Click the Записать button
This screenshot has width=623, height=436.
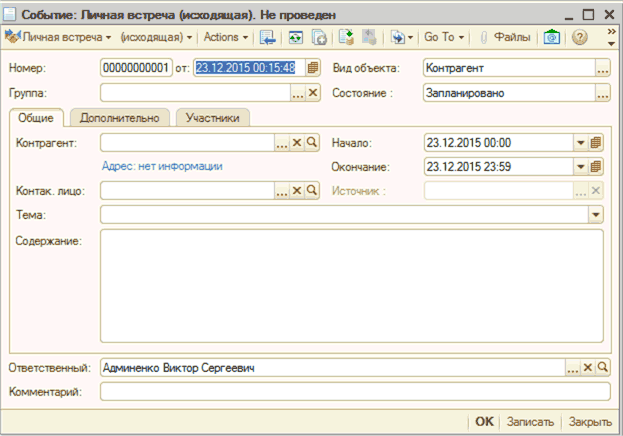coord(530,422)
